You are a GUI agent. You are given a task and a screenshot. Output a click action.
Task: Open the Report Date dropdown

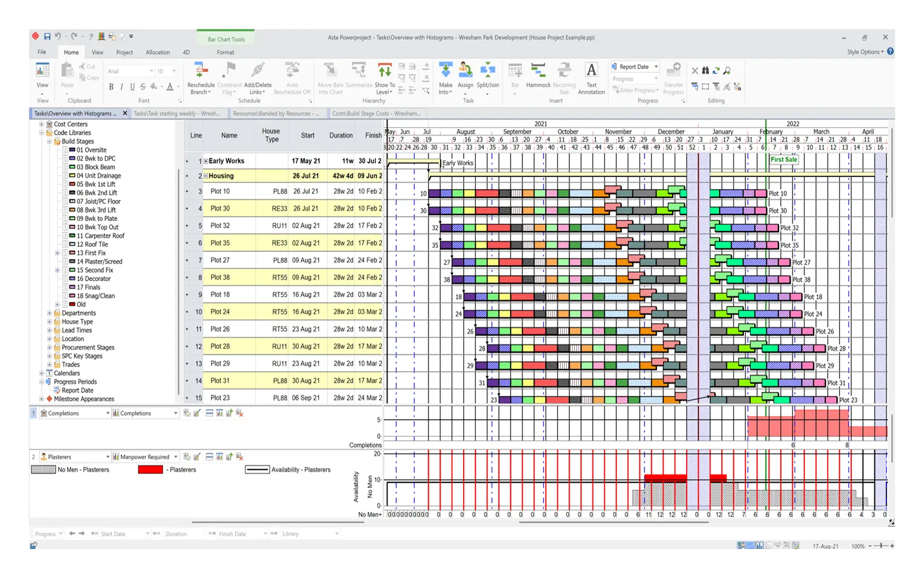point(655,66)
